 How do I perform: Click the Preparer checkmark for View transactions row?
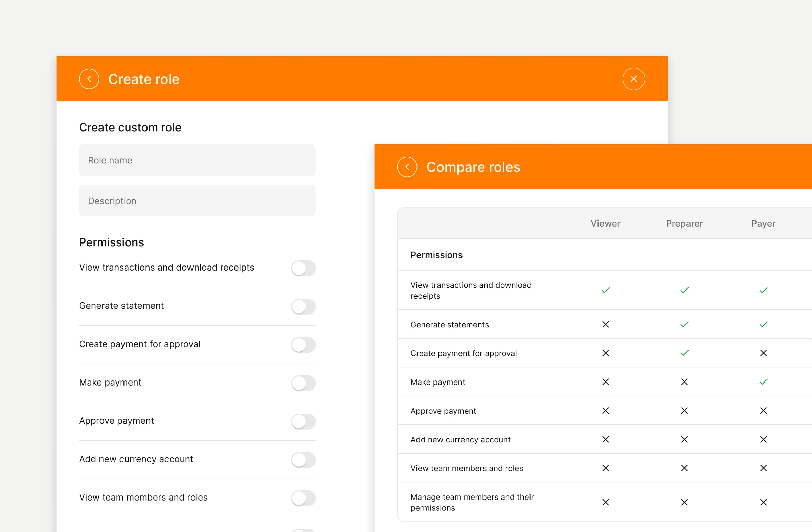pyautogui.click(x=684, y=291)
